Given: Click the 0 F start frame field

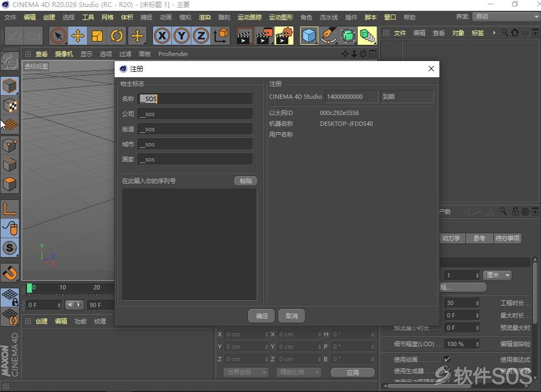Looking at the screenshot, I should tap(44, 305).
